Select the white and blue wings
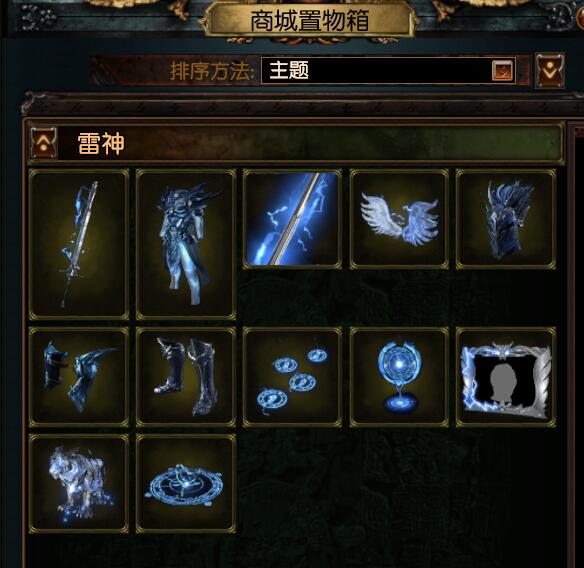This screenshot has height=568, width=584. point(399,219)
